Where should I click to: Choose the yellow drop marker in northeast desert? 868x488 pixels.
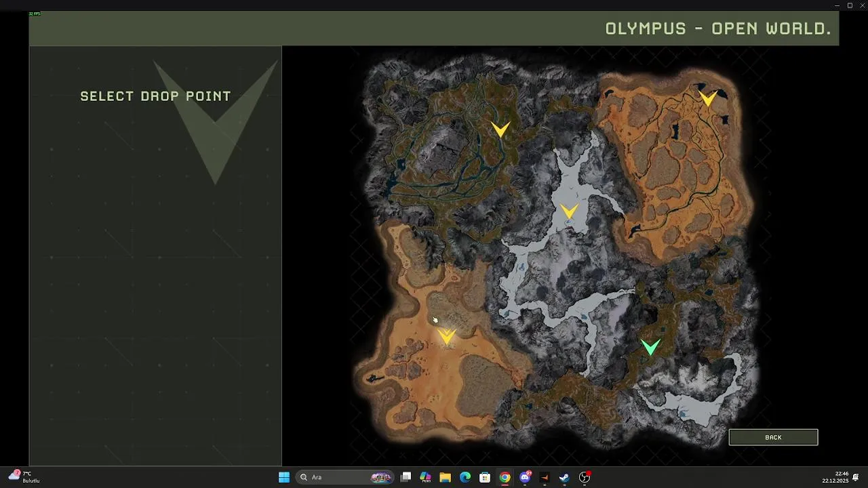tap(708, 99)
